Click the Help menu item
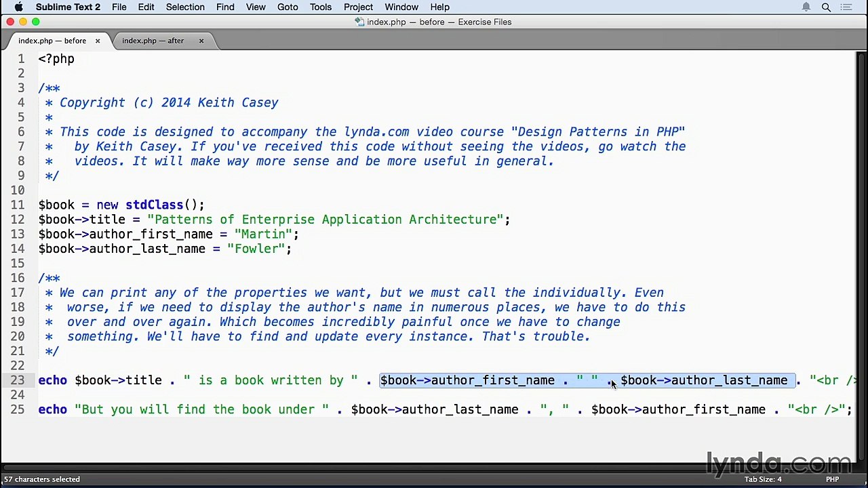This screenshot has height=488, width=868. 439,7
